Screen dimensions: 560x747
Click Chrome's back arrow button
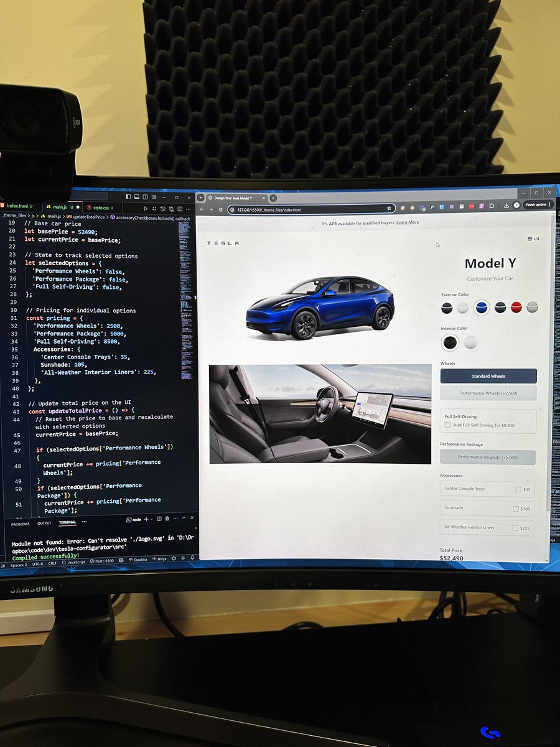201,209
